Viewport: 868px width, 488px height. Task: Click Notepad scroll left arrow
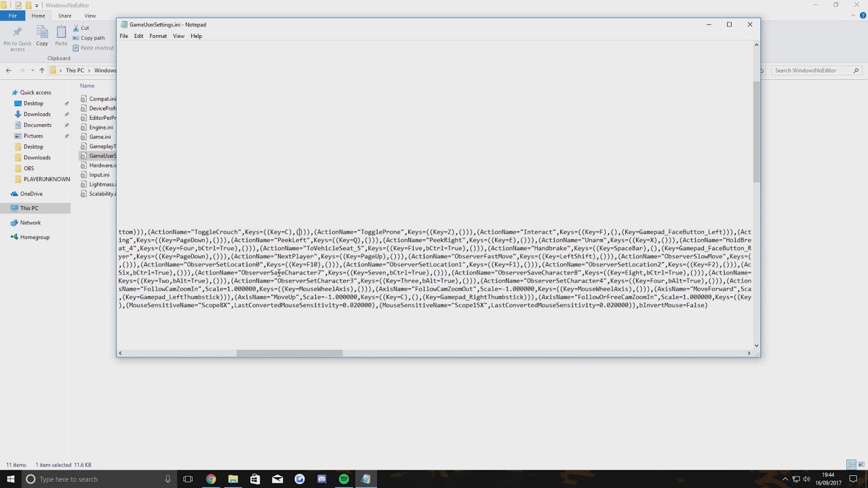[x=121, y=353]
